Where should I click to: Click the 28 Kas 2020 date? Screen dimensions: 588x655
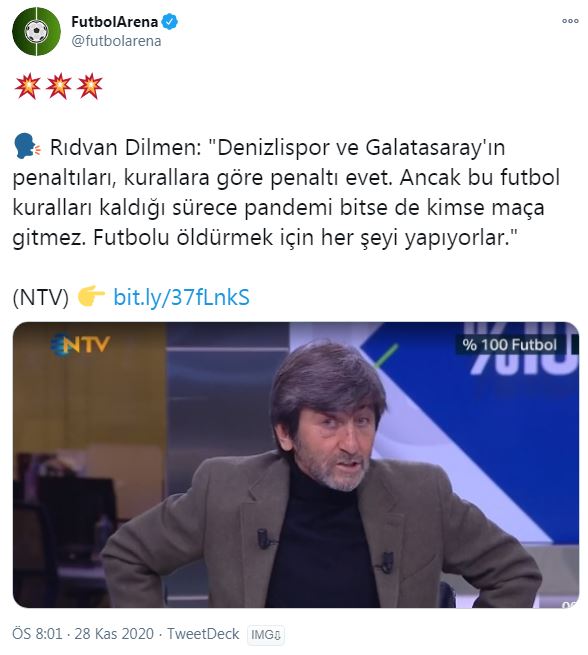pos(114,634)
